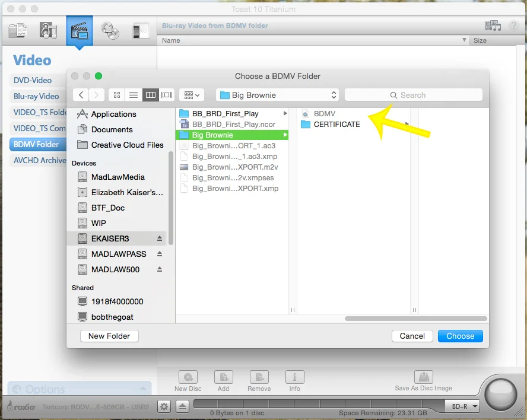Screen dimensions: 527x420
Task: Switch dialog to cover flow view
Action: [167, 95]
